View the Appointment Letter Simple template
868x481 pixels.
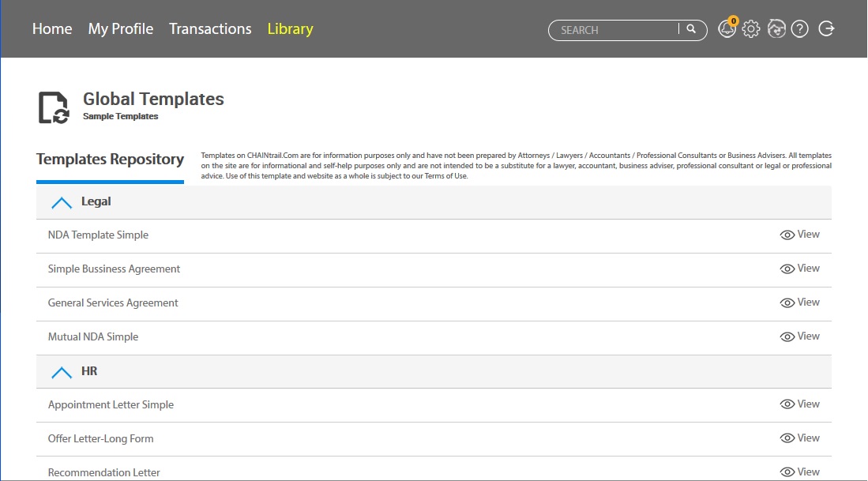pos(799,404)
